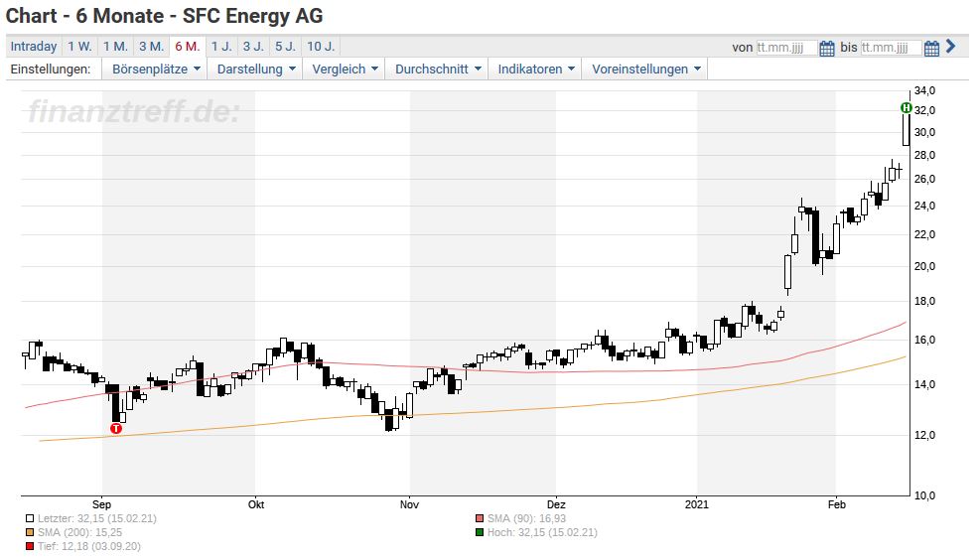
Task: Focus the 'bis' date input field
Action: tap(891, 48)
